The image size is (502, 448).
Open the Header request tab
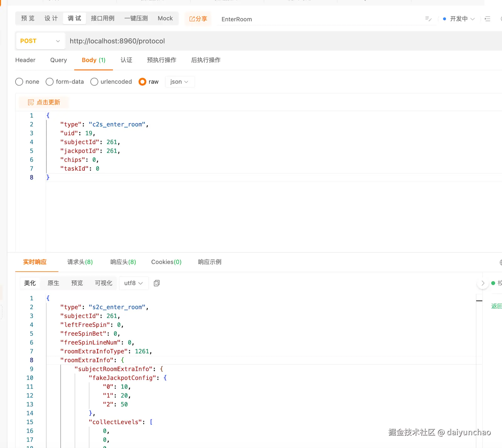click(25, 60)
